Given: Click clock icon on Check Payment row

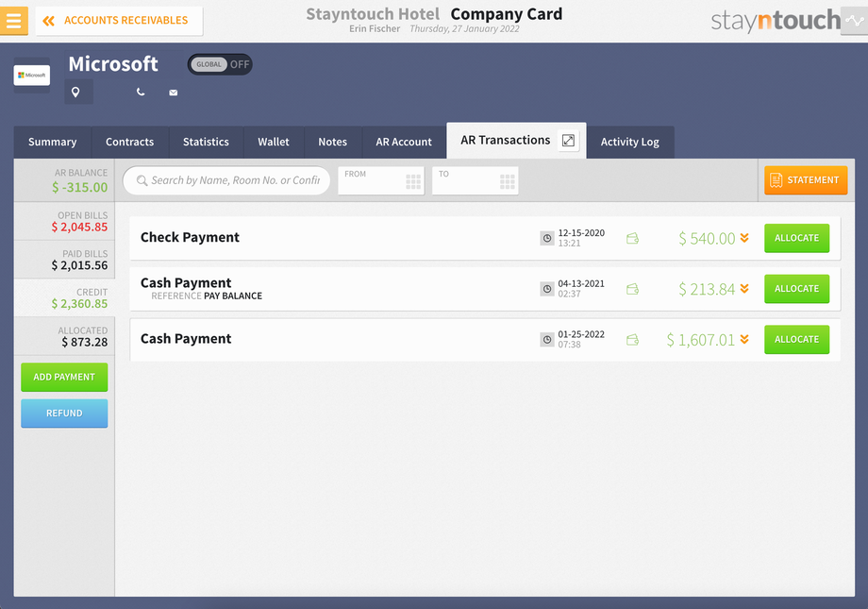Looking at the screenshot, I should (547, 238).
